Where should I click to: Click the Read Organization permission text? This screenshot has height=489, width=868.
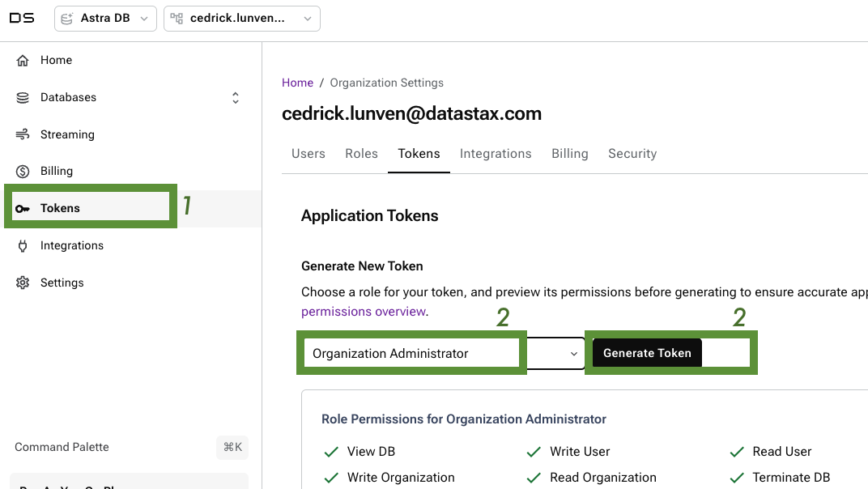coord(603,478)
